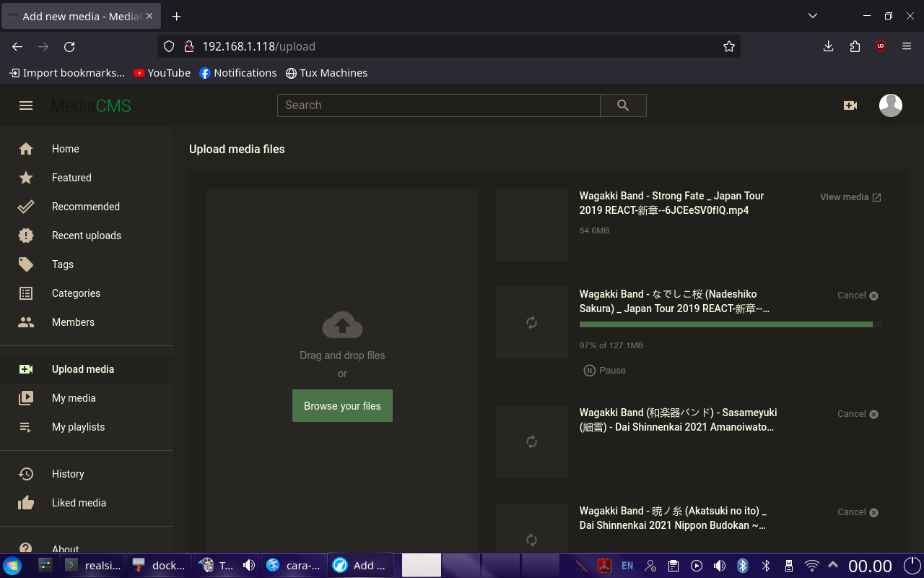Open Tags in sidebar
The image size is (924, 578).
pos(87,264)
